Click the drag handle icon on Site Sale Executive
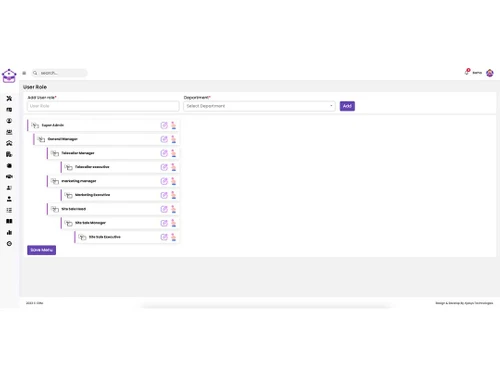The height and width of the screenshot is (375, 500). [82, 237]
